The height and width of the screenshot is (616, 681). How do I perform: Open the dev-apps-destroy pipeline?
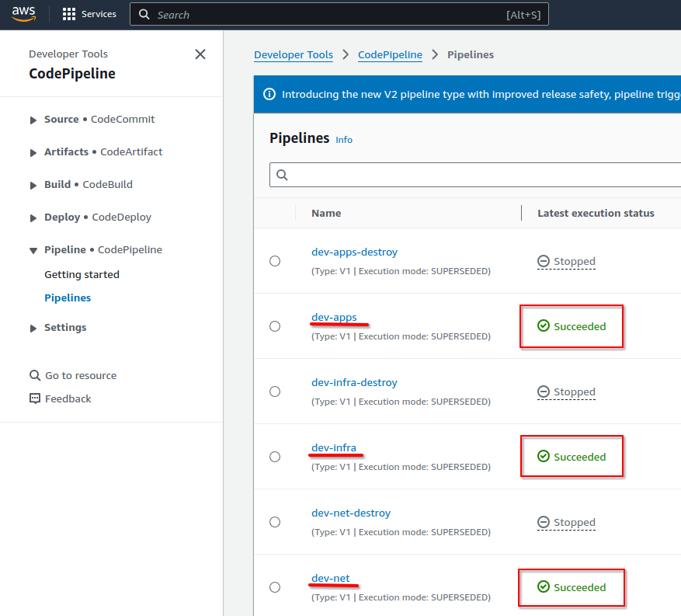[x=354, y=252]
